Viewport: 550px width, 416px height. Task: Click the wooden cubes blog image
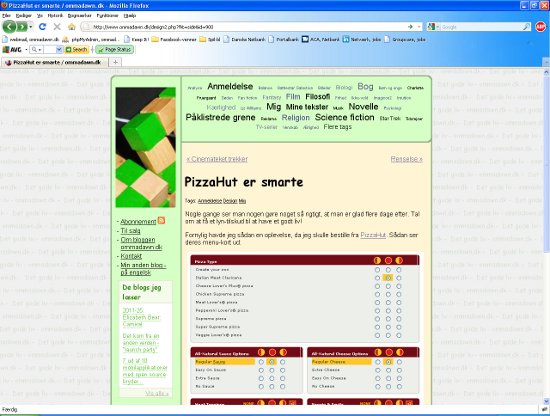(146, 147)
